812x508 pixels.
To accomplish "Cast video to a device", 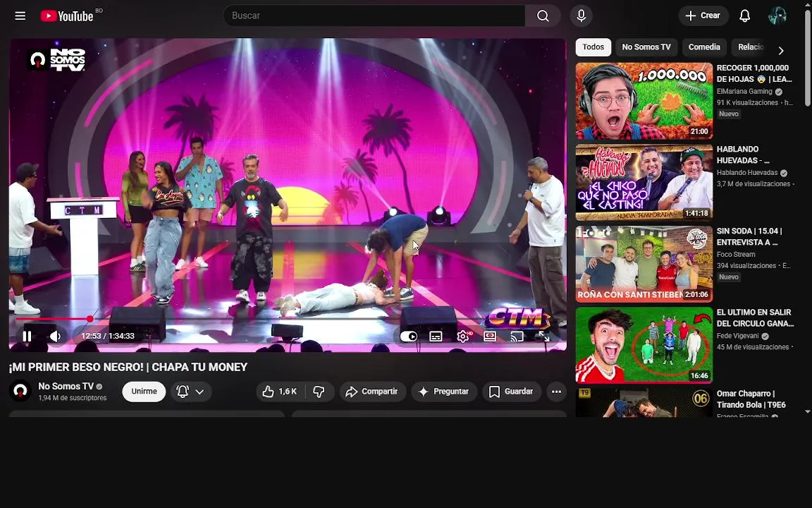I will point(517,337).
